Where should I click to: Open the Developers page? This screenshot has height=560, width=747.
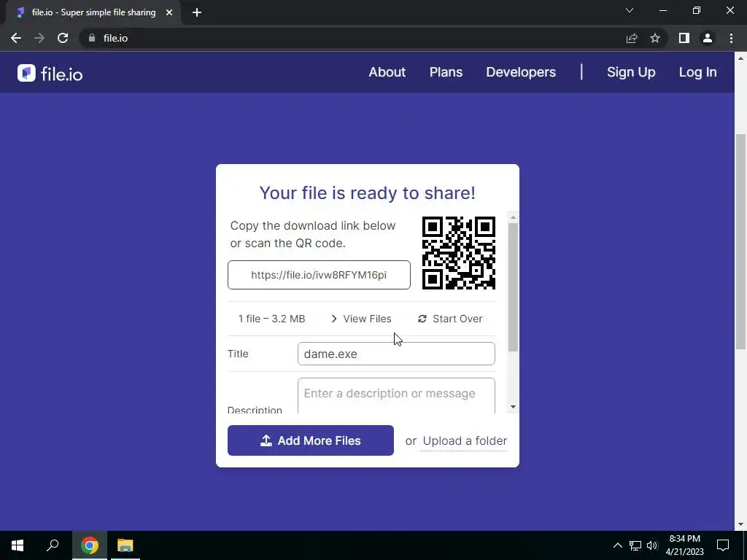click(x=521, y=72)
